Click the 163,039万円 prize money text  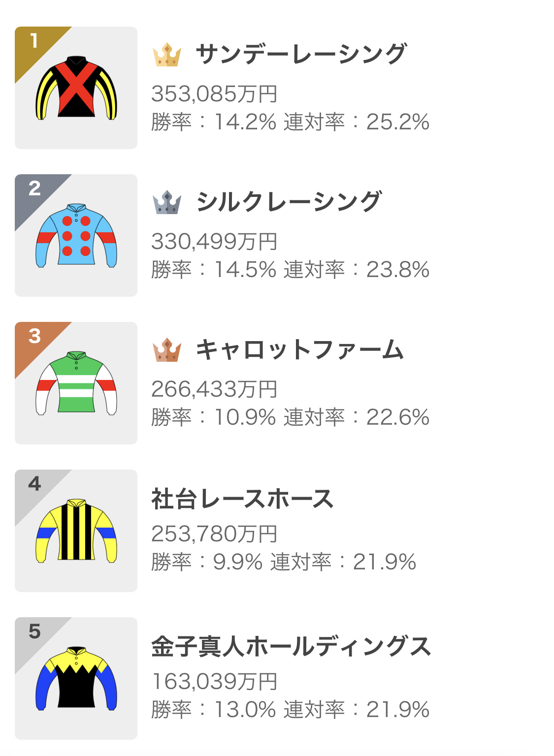pos(214,682)
